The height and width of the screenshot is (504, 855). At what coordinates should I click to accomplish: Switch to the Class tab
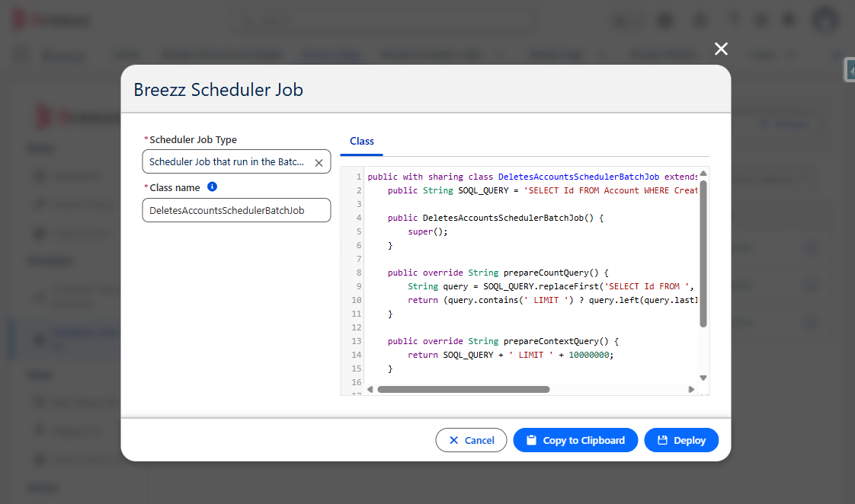click(x=361, y=142)
